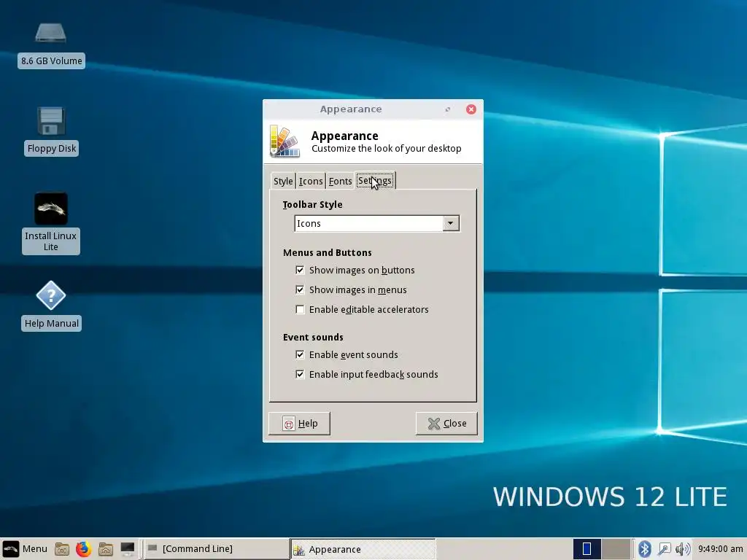Click the Close button at dialog bottom
Image resolution: width=747 pixels, height=560 pixels.
coord(446,424)
